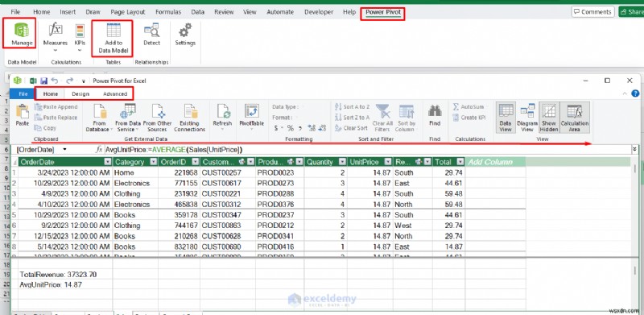
Task: Open the Total column filter dropdown
Action: tap(460, 162)
